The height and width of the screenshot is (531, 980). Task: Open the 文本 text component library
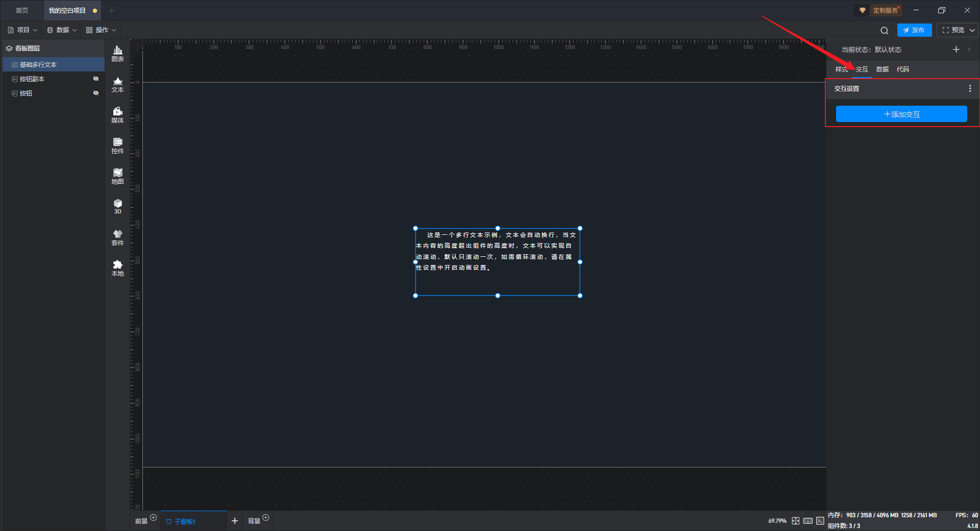point(117,84)
